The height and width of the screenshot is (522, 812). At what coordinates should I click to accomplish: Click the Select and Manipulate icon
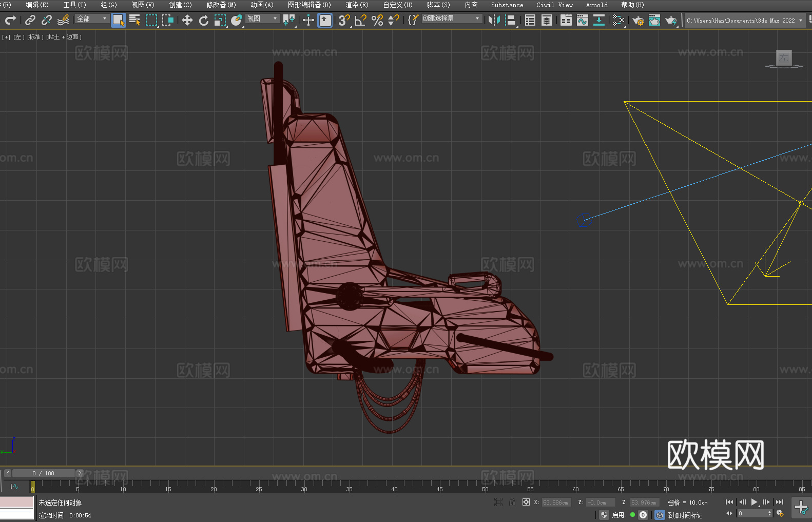point(308,20)
